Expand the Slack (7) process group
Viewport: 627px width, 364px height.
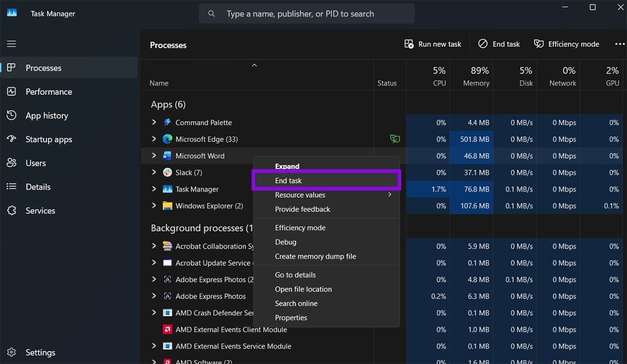[154, 172]
